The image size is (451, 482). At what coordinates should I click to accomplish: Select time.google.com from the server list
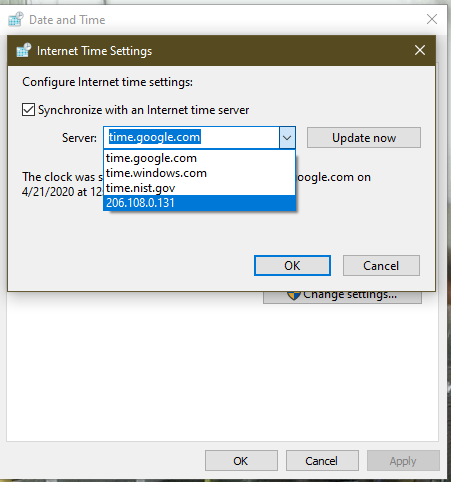199,158
